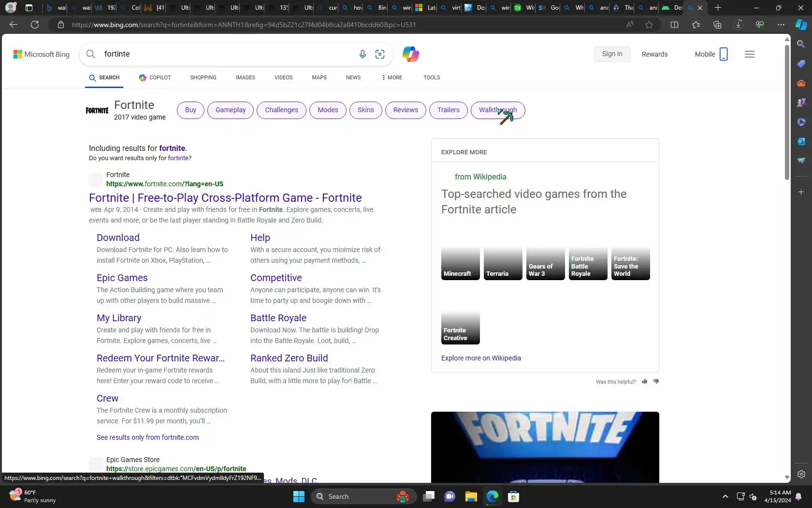
Task: Go back to the previous page
Action: 14,25
